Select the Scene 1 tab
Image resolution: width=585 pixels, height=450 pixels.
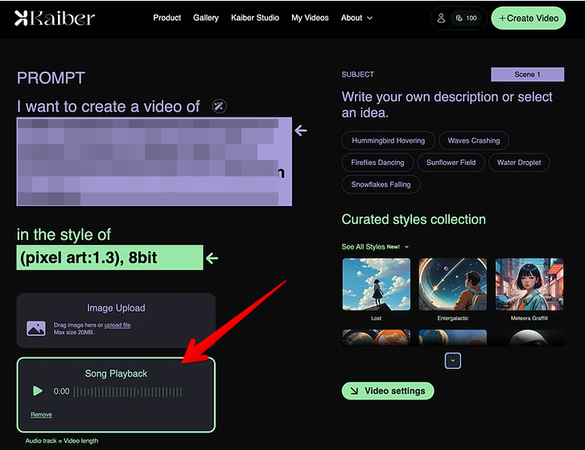tap(527, 74)
